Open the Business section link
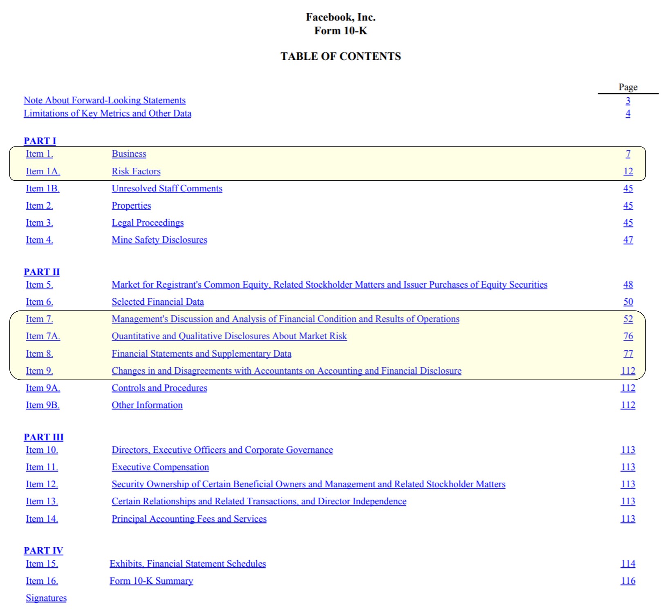Viewport: 672px width, 616px height. click(x=129, y=154)
